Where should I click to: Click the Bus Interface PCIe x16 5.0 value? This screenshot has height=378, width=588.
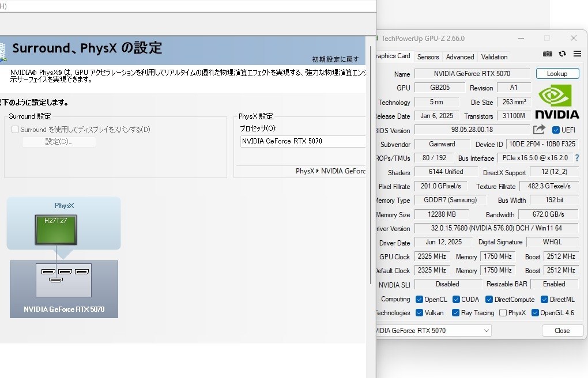(535, 158)
